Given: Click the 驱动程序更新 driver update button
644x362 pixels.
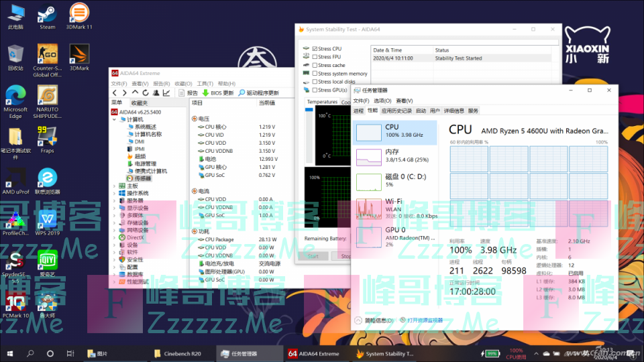Looking at the screenshot, I should click(x=259, y=93).
